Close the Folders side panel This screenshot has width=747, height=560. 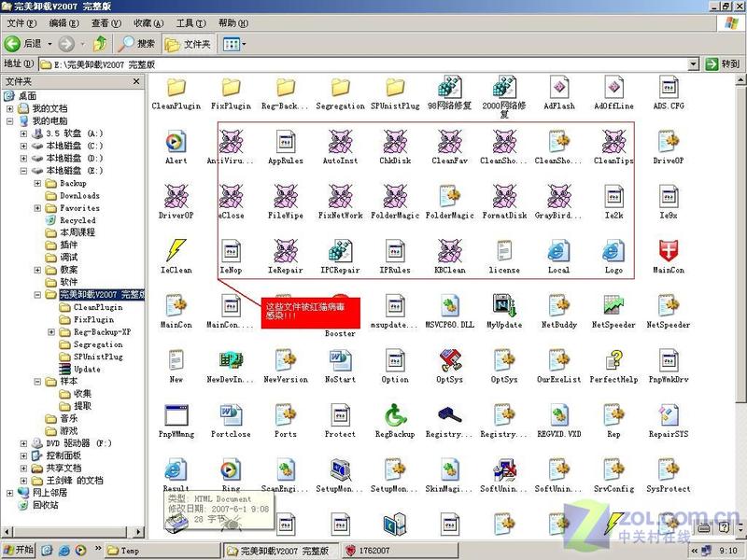(x=136, y=81)
